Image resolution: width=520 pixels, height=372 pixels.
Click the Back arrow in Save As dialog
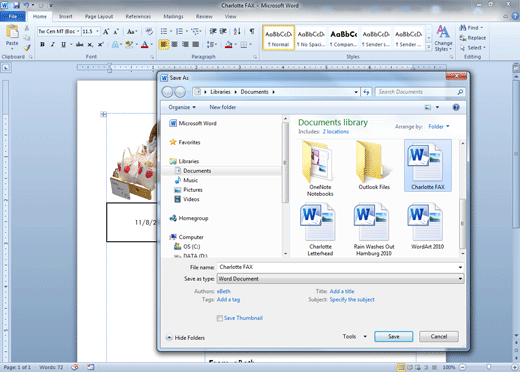point(167,92)
